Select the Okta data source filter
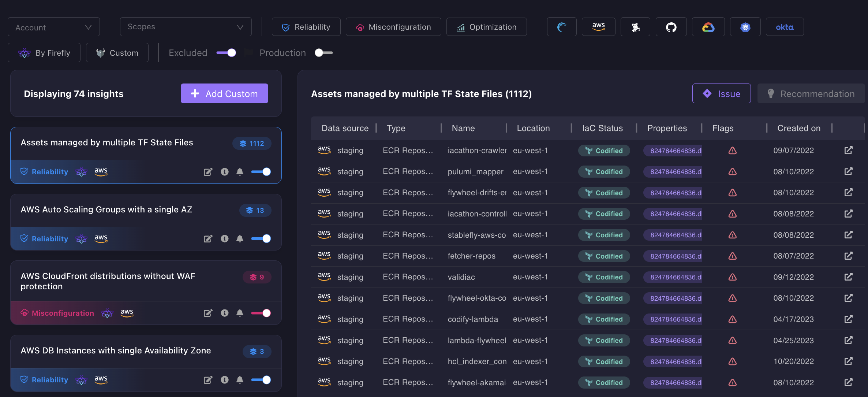Viewport: 868px width, 397px height. pos(785,26)
